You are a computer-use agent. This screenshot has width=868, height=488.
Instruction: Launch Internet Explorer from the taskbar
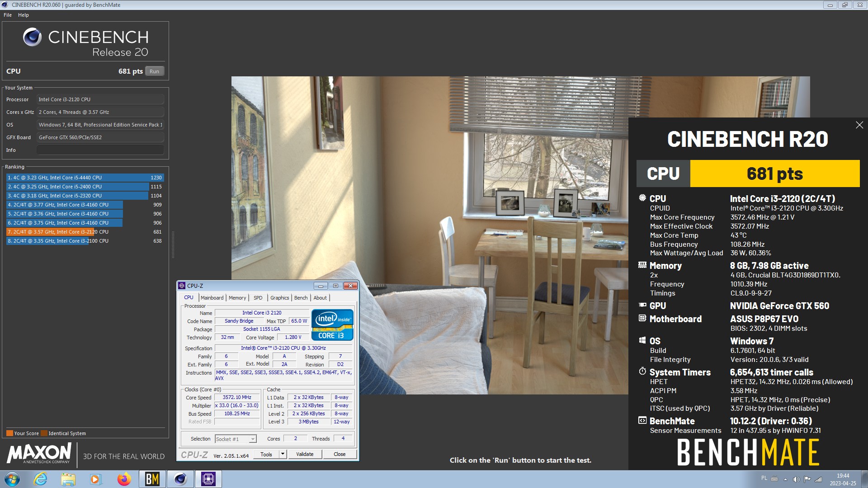(x=41, y=479)
